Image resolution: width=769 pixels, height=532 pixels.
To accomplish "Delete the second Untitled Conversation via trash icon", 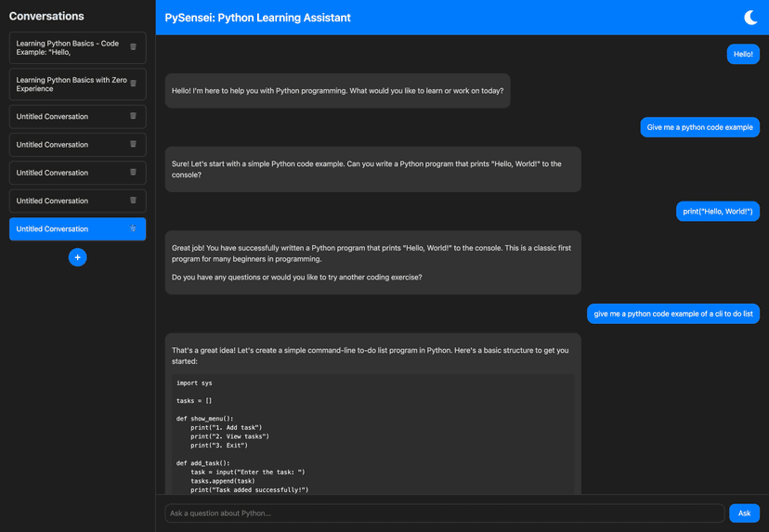I will [133, 145].
